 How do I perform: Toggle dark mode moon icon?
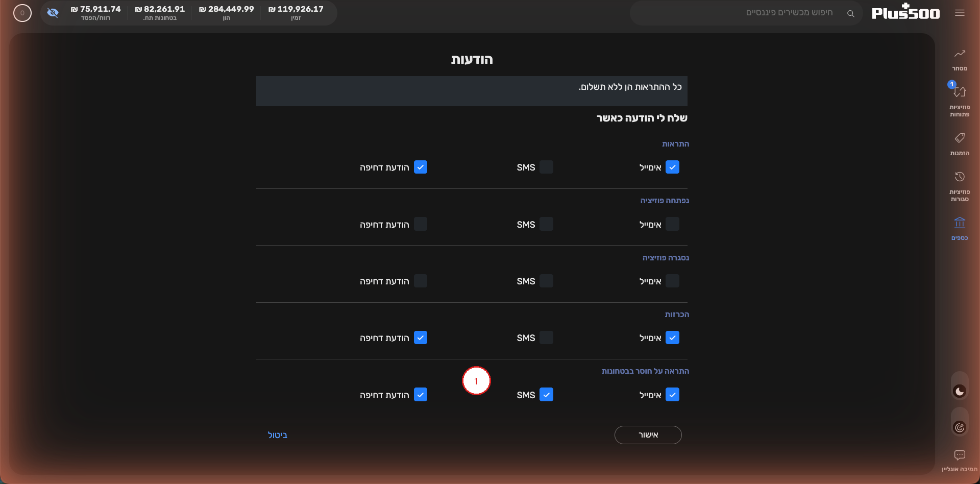pos(960,391)
